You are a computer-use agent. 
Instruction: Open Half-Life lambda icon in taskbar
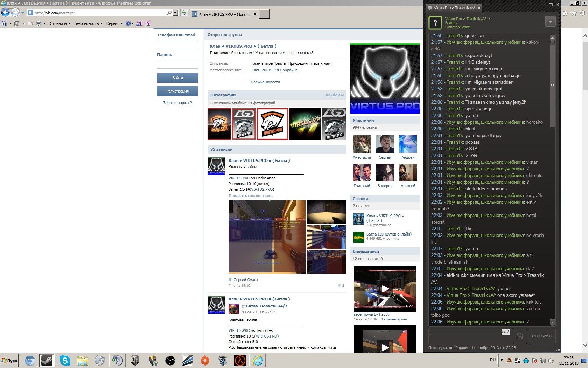tap(240, 361)
